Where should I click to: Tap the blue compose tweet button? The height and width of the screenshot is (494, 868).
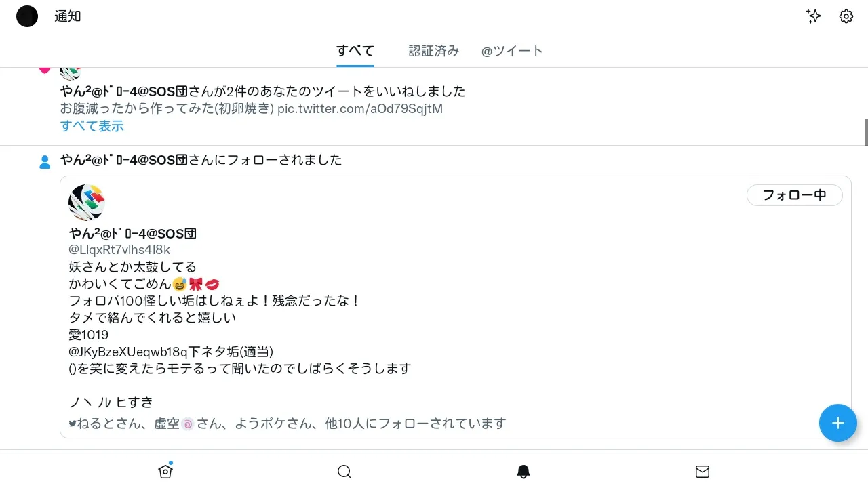(838, 423)
